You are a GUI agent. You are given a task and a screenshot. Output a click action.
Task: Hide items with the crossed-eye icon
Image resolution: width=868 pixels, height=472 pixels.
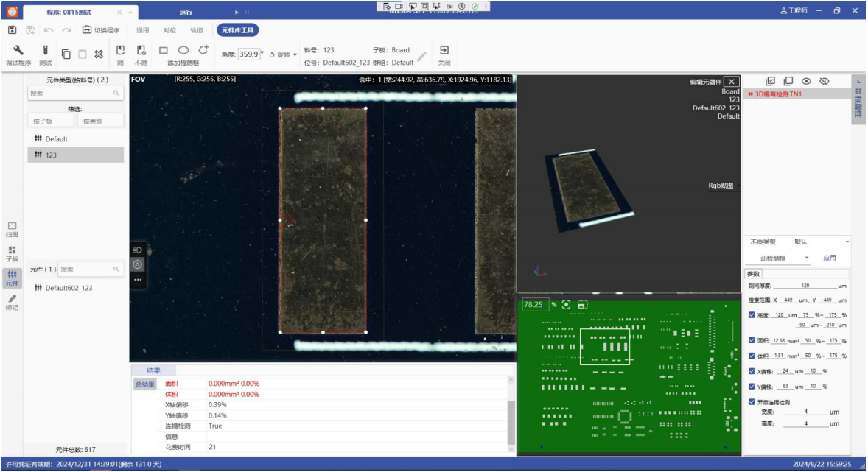[825, 81]
